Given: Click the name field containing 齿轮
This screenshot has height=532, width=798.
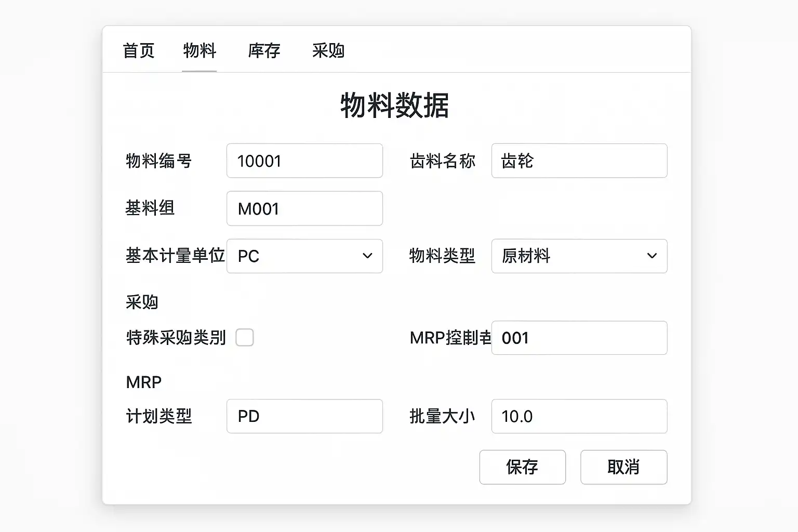Looking at the screenshot, I should (x=579, y=161).
